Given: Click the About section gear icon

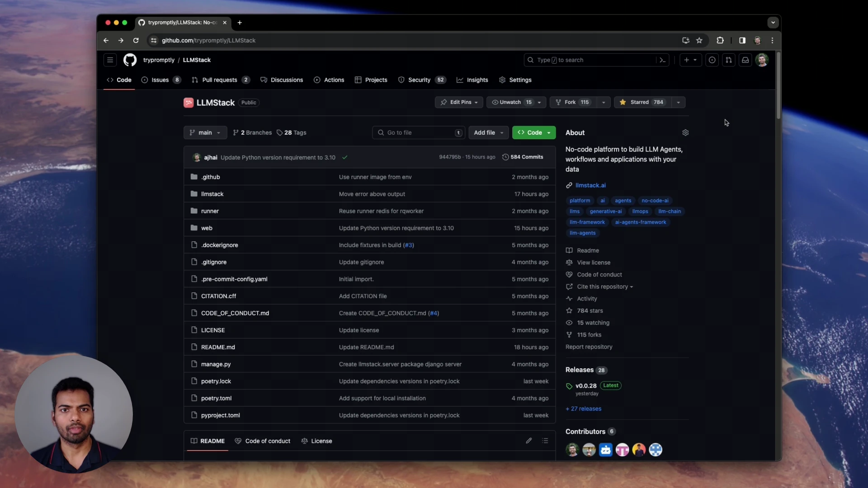Looking at the screenshot, I should pyautogui.click(x=685, y=133).
